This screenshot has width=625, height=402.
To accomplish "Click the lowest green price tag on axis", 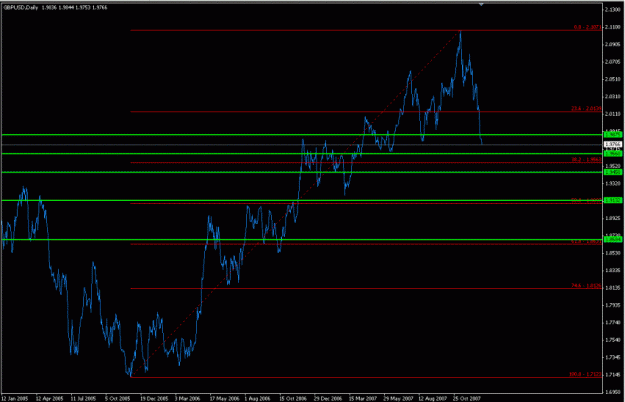I will (x=613, y=239).
